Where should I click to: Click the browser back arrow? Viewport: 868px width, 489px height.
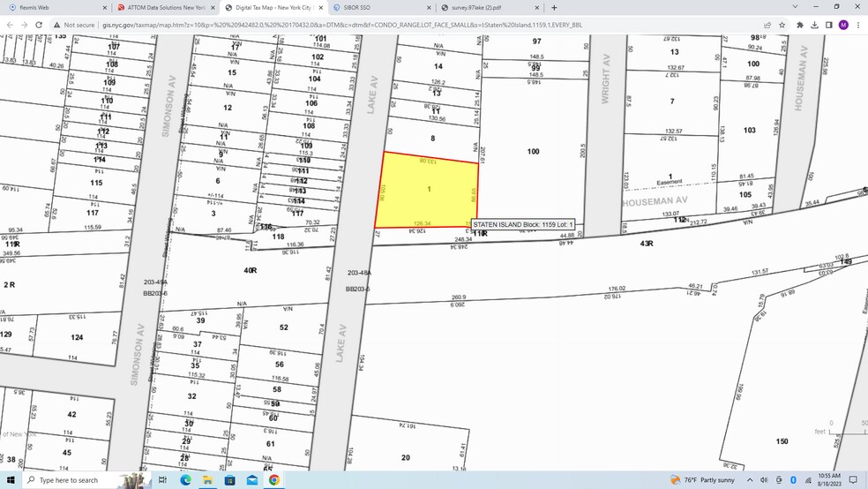click(x=9, y=25)
